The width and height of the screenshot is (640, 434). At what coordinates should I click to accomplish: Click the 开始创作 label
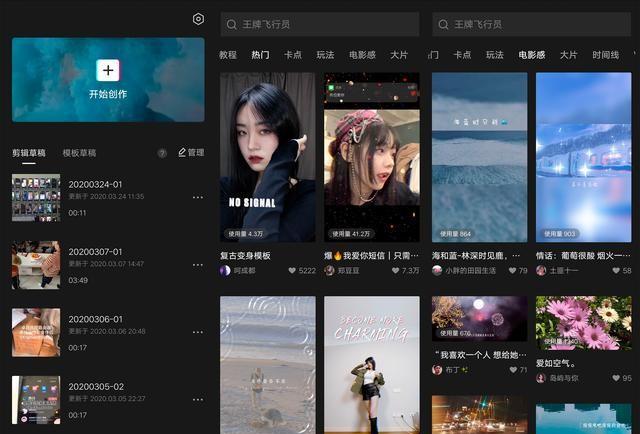pyautogui.click(x=107, y=95)
